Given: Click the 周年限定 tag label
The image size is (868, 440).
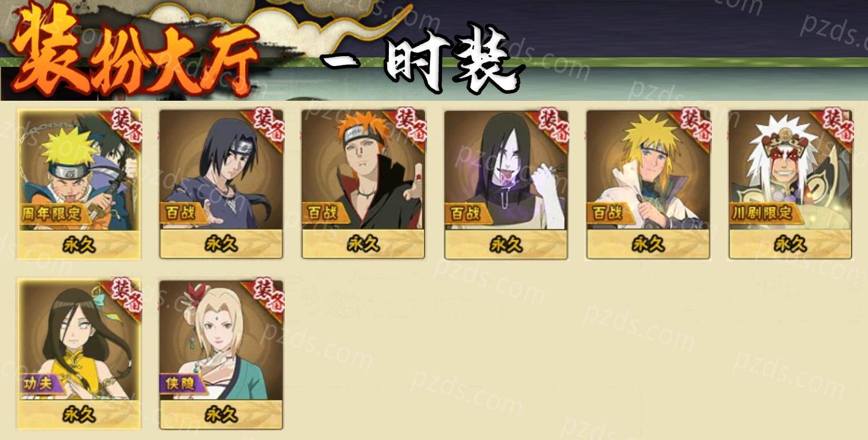Looking at the screenshot, I should pyautogui.click(x=52, y=214).
